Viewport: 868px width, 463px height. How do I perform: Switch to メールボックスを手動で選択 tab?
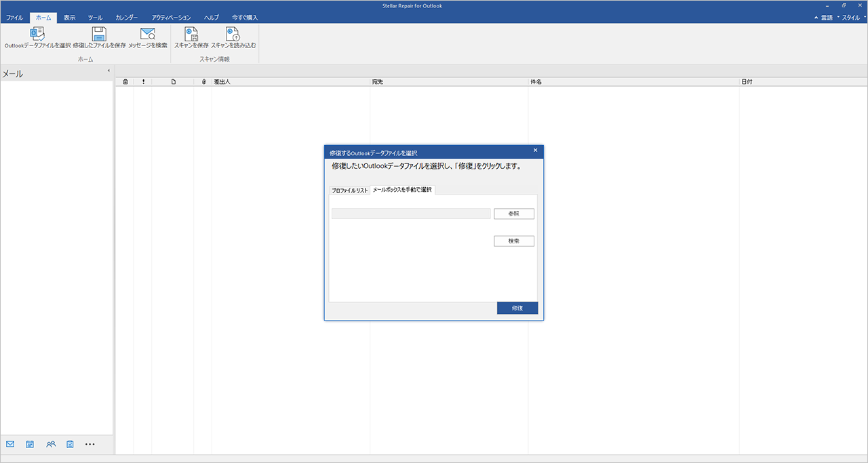click(x=402, y=190)
